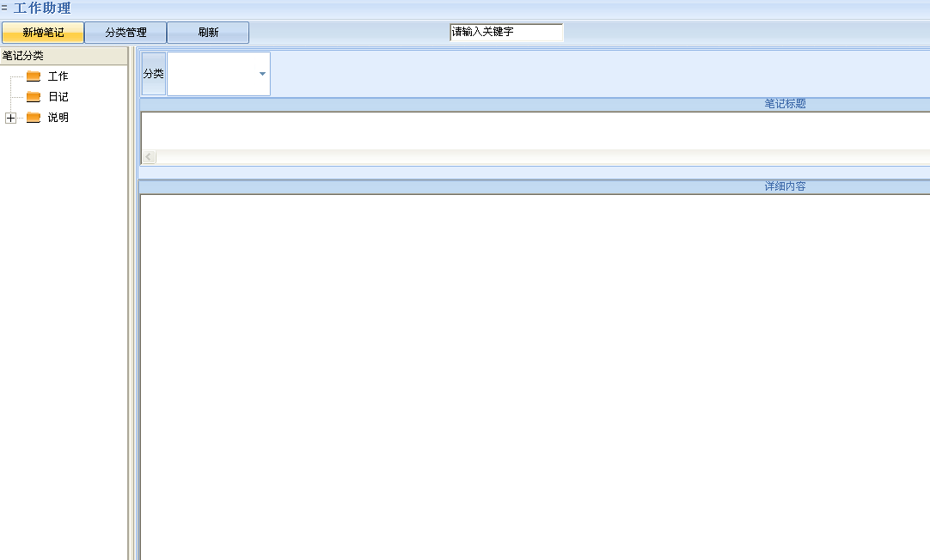Click inside the 分类 combo box field
The height and width of the screenshot is (560, 930).
(x=218, y=74)
